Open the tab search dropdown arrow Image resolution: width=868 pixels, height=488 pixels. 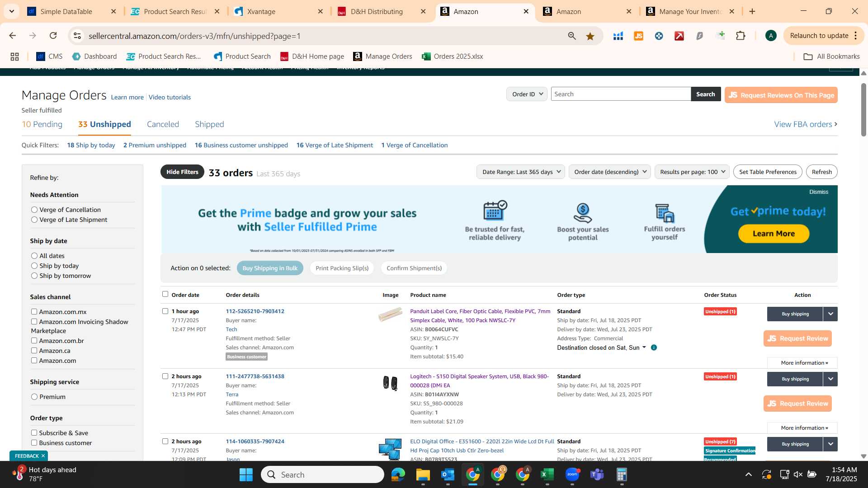tap(11, 11)
